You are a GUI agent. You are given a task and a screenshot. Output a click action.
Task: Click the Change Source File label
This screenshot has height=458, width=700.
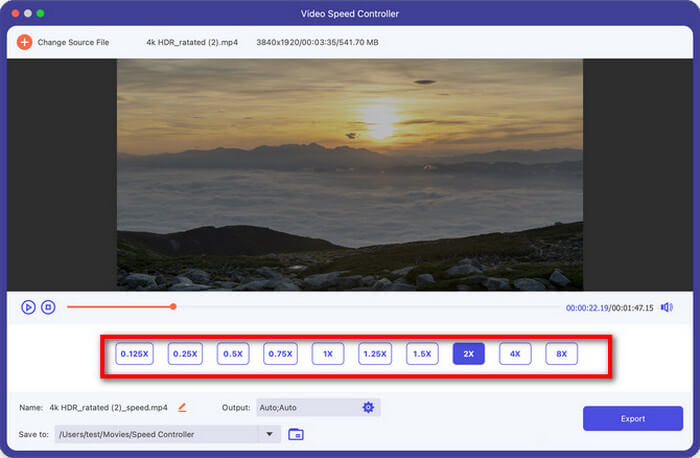pos(73,42)
